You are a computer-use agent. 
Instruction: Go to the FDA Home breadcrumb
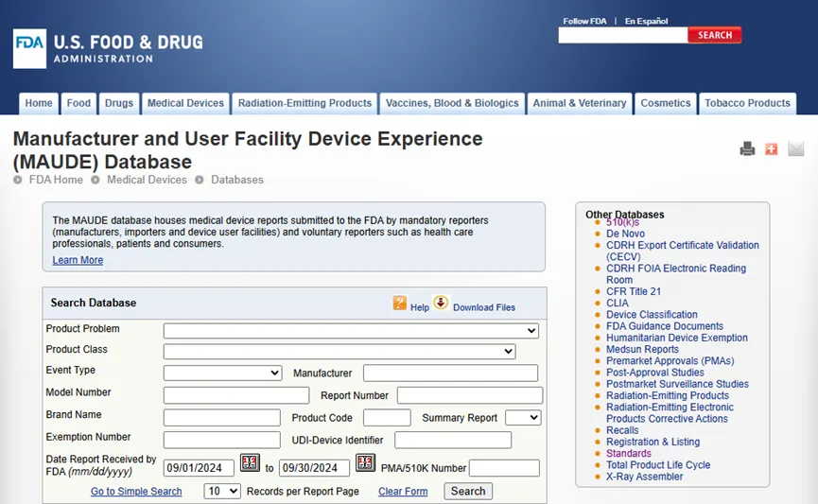[56, 180]
